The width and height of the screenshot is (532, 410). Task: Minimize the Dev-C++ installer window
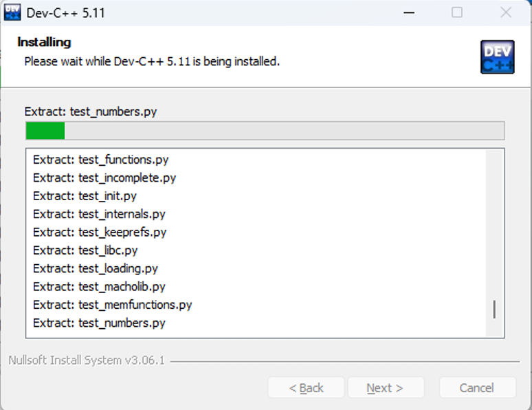[408, 12]
